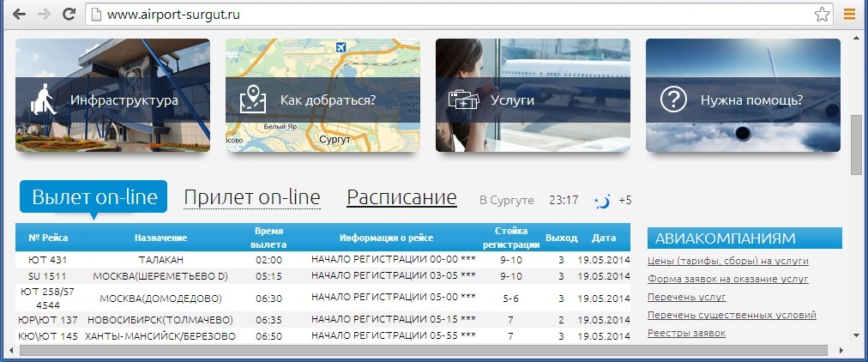Select flight ЮР\ЮТ 137
Viewport: 868px width, 362px height.
click(48, 319)
